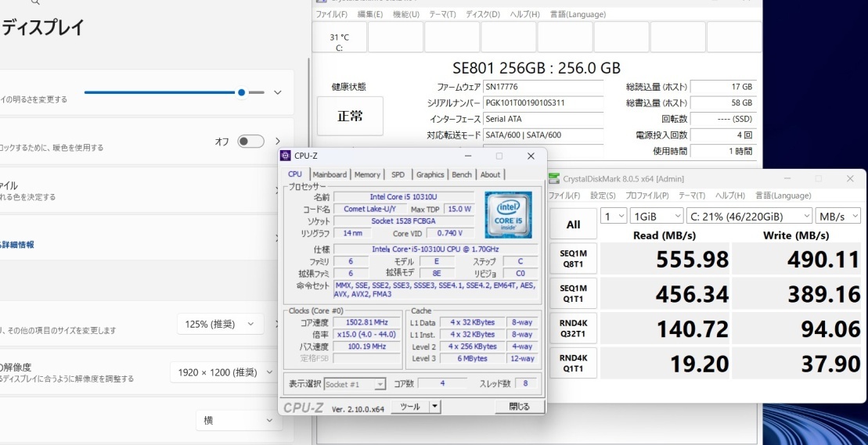Switch to the SPD tab in CPU-Z
The image size is (868, 445).
tap(398, 174)
